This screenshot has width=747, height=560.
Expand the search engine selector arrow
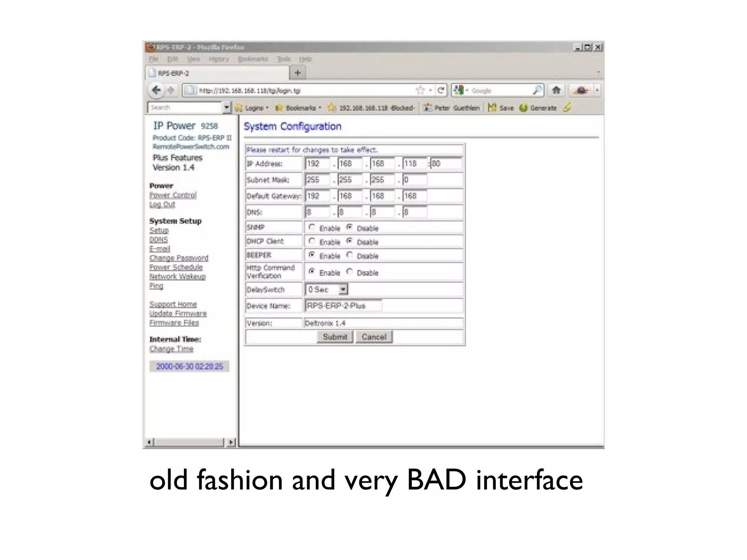click(467, 90)
